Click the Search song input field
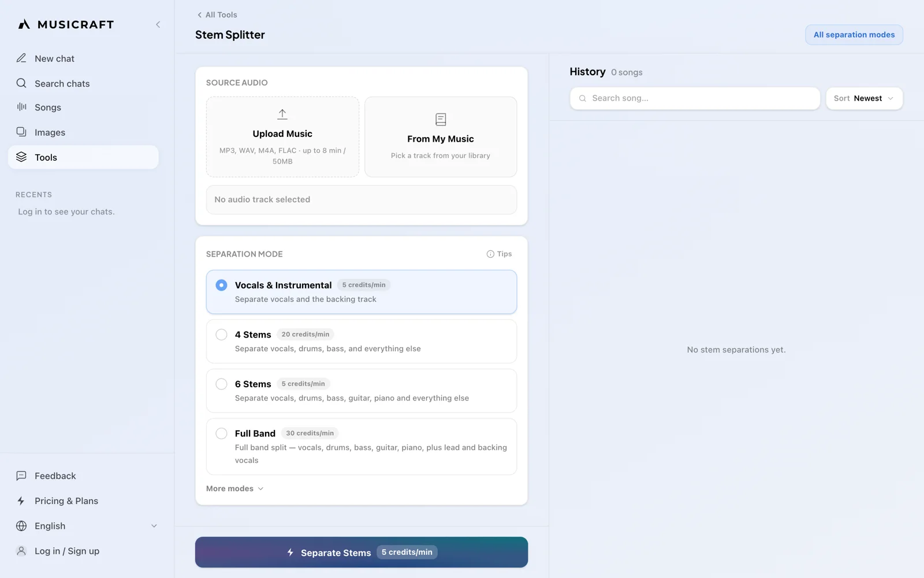This screenshot has width=924, height=578. 695,98
